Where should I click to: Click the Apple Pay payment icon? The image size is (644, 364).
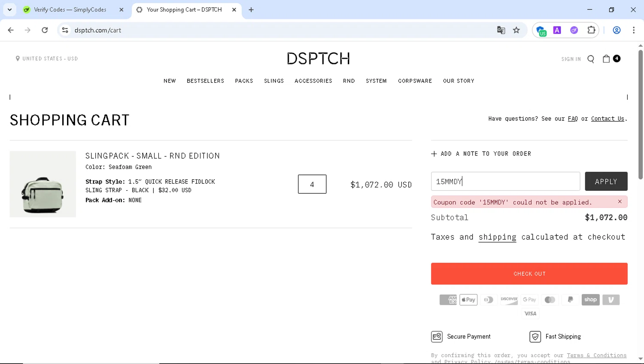coord(468,300)
